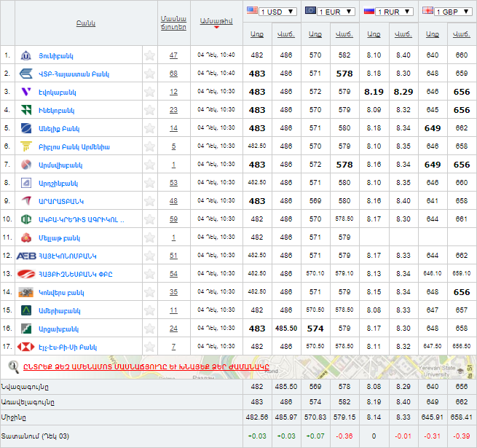This screenshot has width=477, height=448.
Task: Toggle favorite star for Araratbank row 9
Action: (149, 201)
